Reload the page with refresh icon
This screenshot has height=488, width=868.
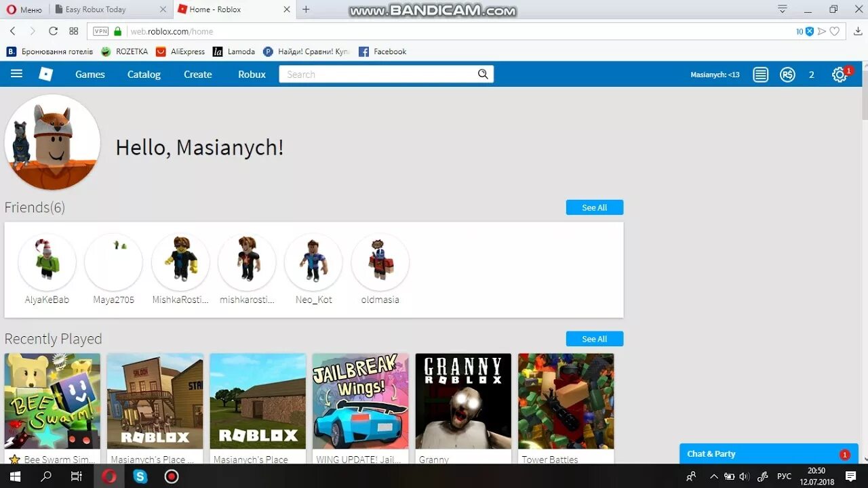tap(53, 31)
